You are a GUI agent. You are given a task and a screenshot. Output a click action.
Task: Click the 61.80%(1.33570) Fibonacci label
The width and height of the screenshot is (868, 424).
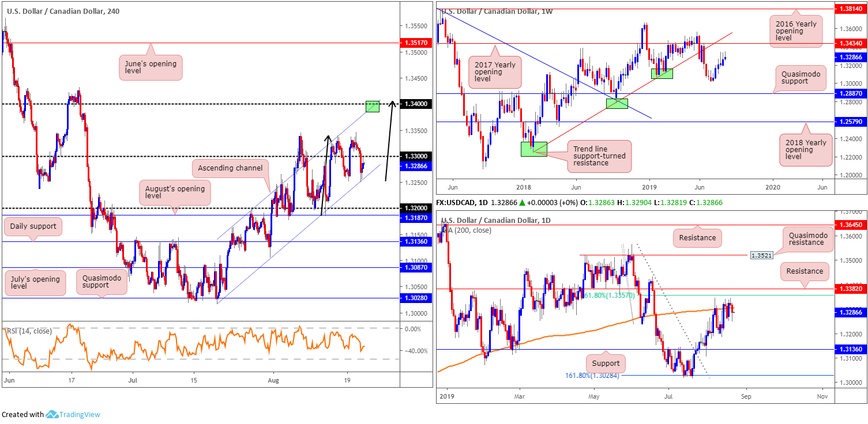click(609, 296)
